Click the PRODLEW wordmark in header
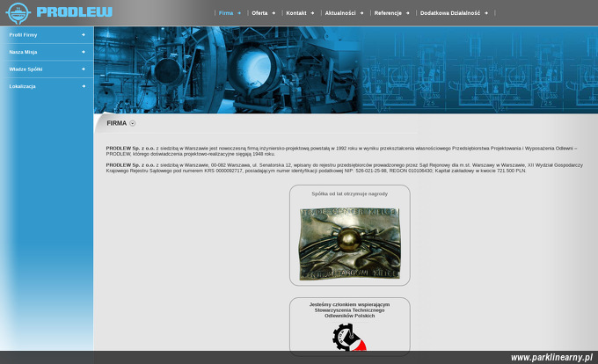Image resolution: width=598 pixels, height=364 pixels. coord(75,12)
